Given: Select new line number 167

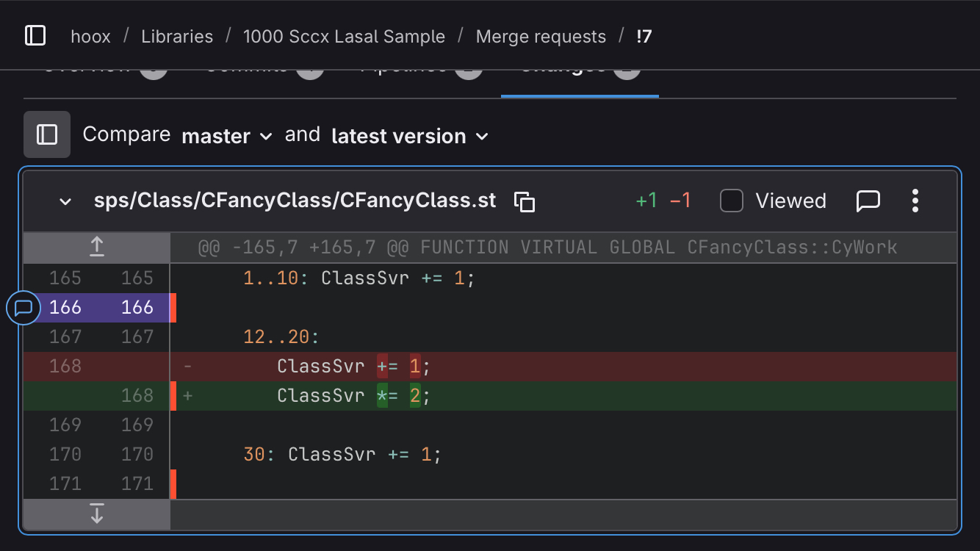Looking at the screenshot, I should [137, 336].
